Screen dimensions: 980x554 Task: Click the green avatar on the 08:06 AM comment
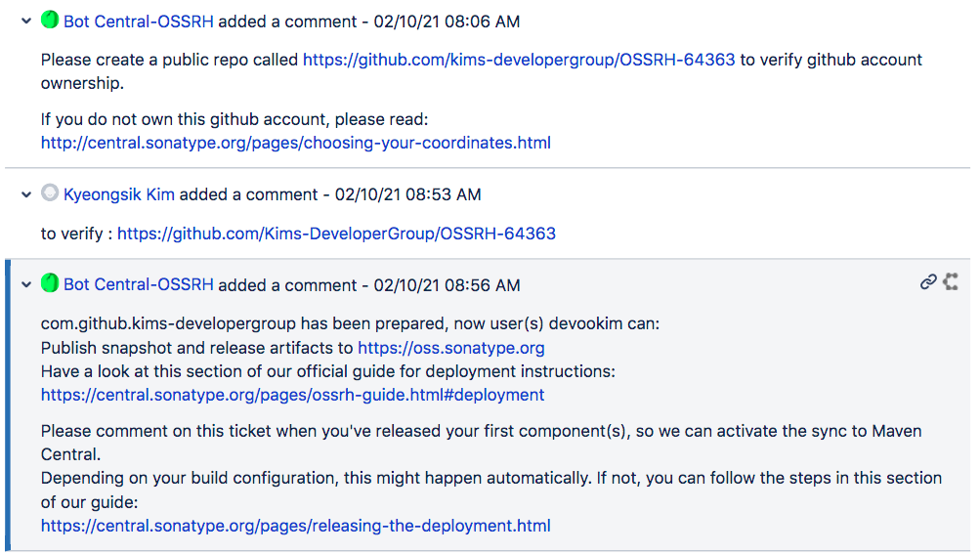(50, 20)
